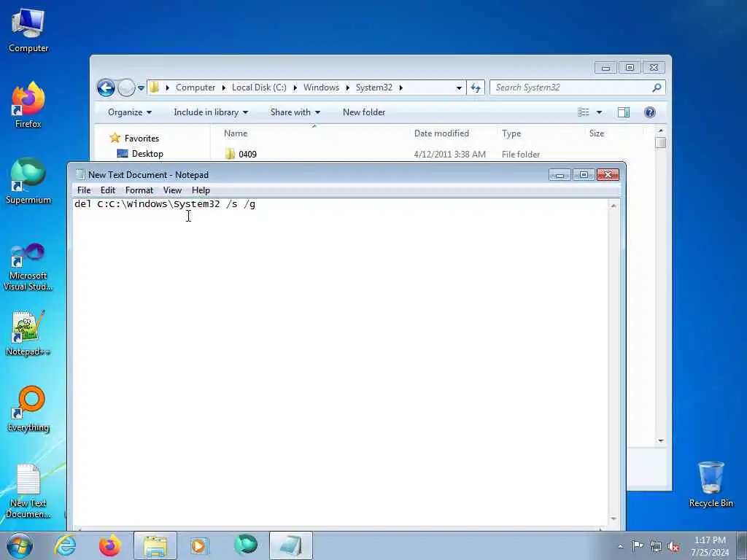Open the taskbar clock and date
Screen dimensions: 747x560
point(710,546)
